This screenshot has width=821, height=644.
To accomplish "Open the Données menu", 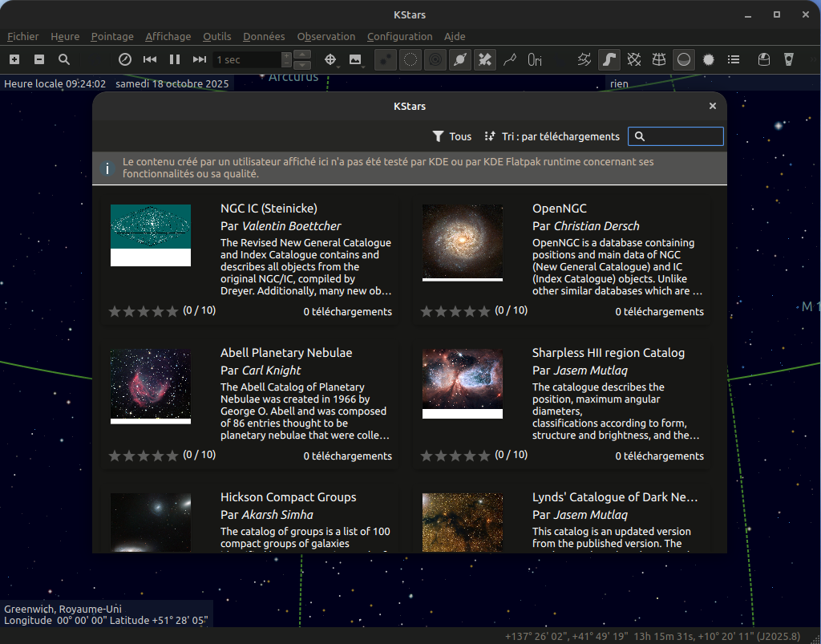I will coord(264,36).
